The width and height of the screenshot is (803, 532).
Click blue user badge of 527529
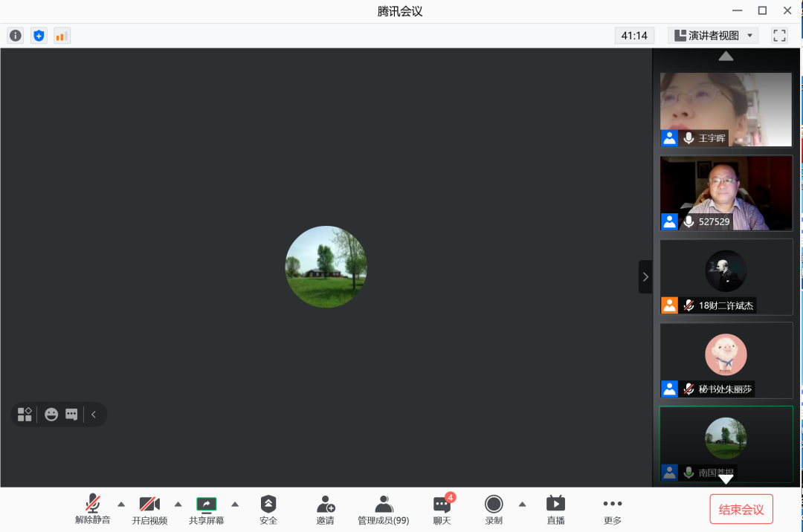click(x=669, y=221)
